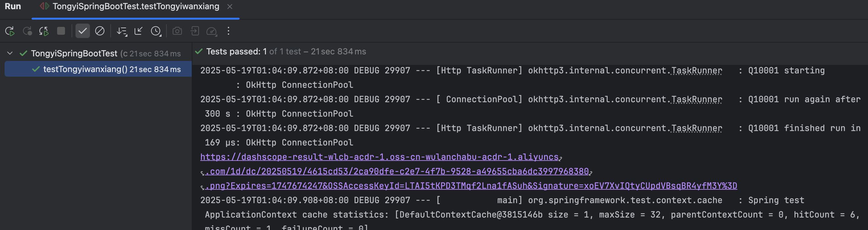Click the speedometer profiler icon

pos(212,31)
